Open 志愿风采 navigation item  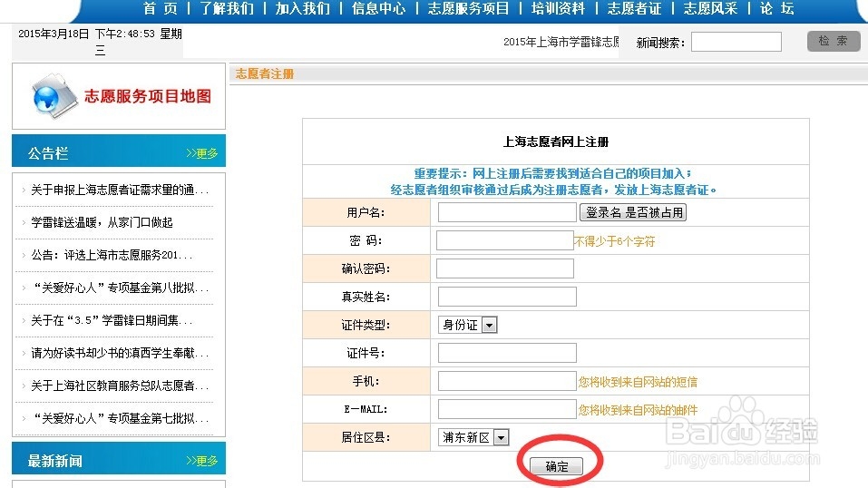pos(710,8)
